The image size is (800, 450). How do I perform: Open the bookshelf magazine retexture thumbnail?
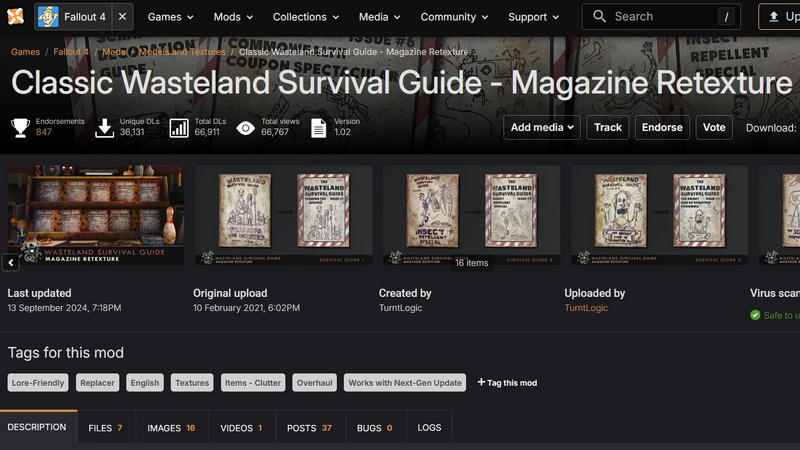pos(95,215)
